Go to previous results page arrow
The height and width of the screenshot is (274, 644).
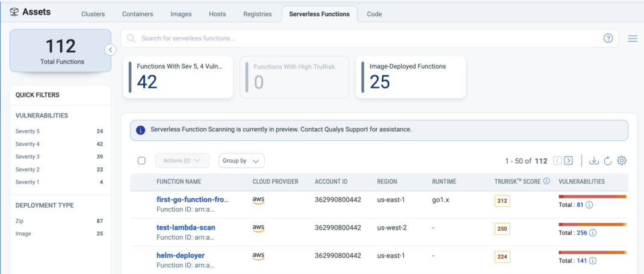click(x=557, y=161)
